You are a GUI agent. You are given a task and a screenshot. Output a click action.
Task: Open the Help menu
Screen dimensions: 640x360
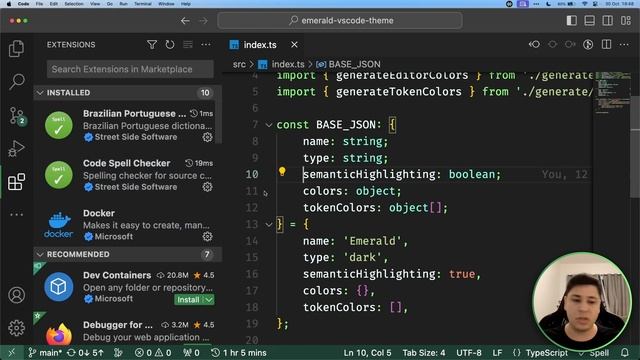point(186,4)
